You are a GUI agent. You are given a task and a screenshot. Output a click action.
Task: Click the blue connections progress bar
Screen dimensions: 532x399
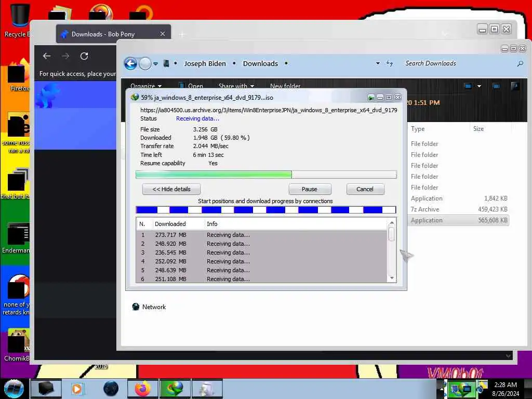pos(266,210)
